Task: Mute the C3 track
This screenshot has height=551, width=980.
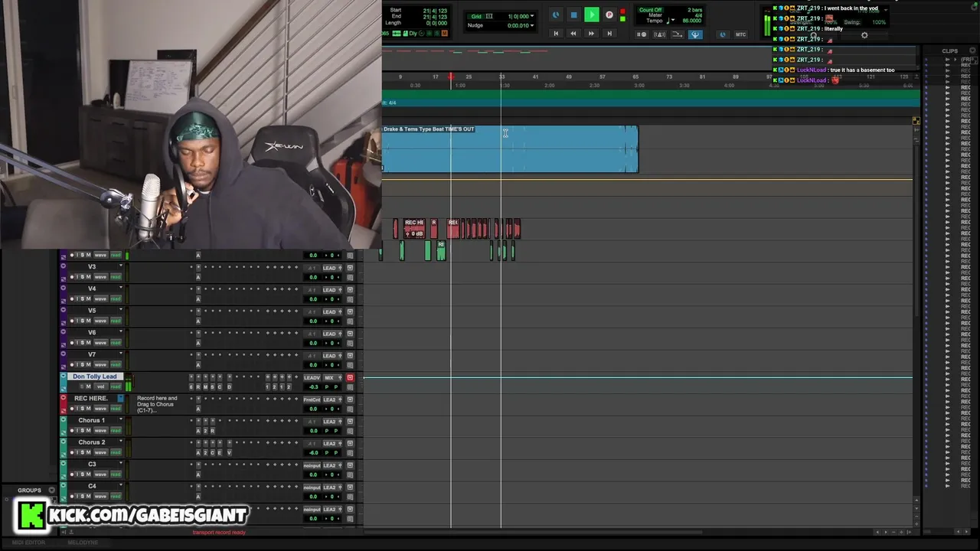Action: coord(89,474)
